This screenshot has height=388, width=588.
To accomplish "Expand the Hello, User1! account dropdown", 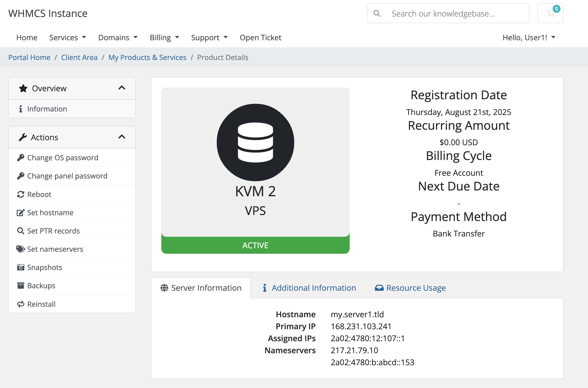I will point(529,37).
